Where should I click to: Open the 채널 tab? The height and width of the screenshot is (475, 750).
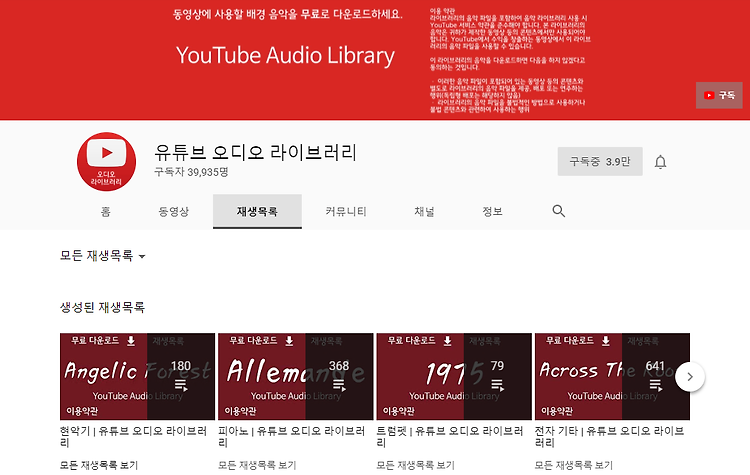pyautogui.click(x=424, y=211)
